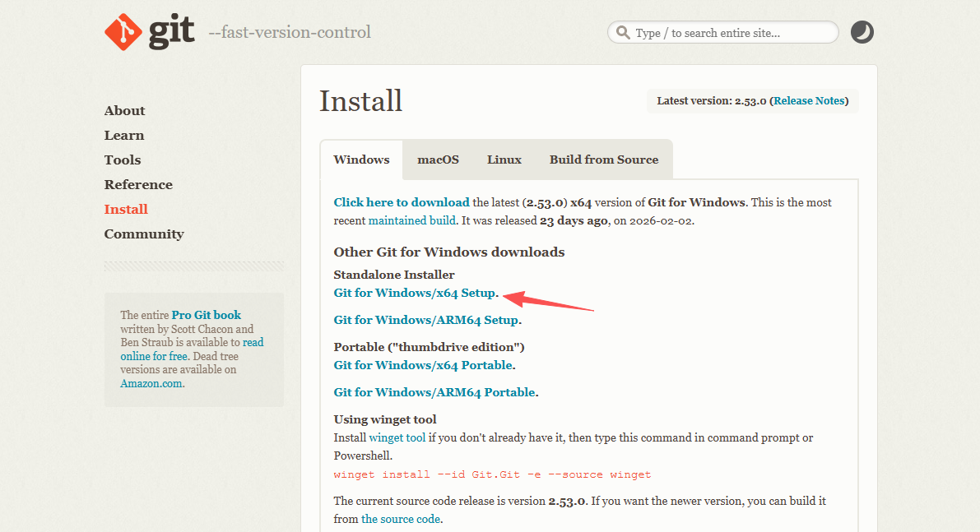
Task: Open the Install sidebar page
Action: [x=126, y=209]
